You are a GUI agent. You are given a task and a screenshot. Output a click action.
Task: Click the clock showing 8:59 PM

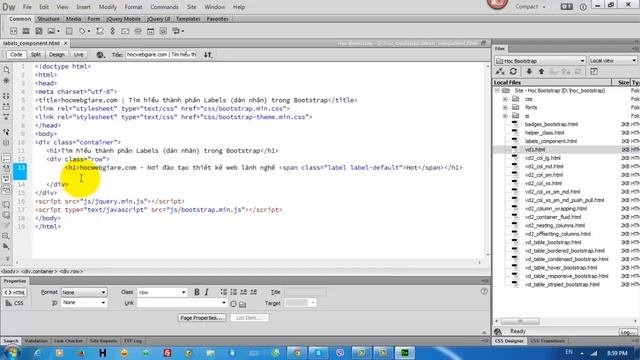tap(617, 353)
